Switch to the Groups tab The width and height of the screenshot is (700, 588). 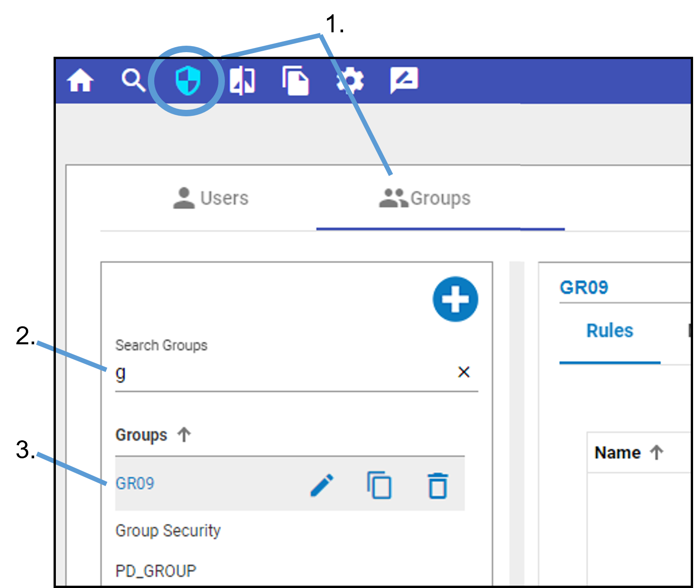[x=426, y=198]
